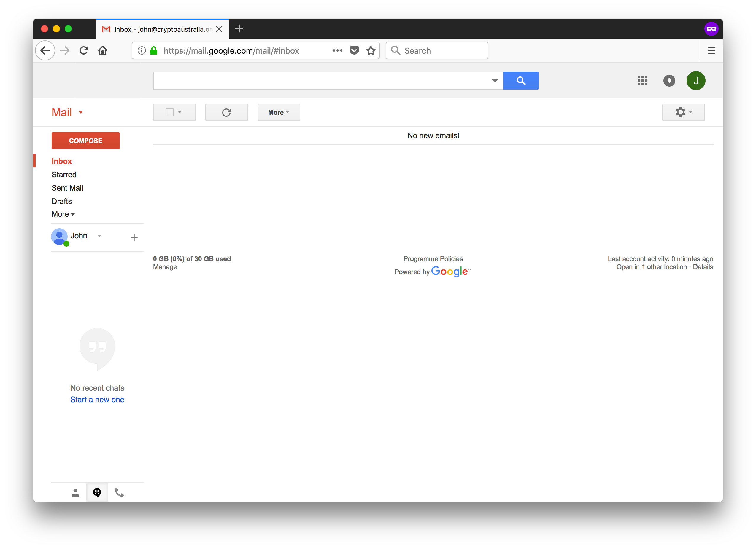This screenshot has width=756, height=549.
Task: Expand the Mail switcher dropdown
Action: click(67, 112)
